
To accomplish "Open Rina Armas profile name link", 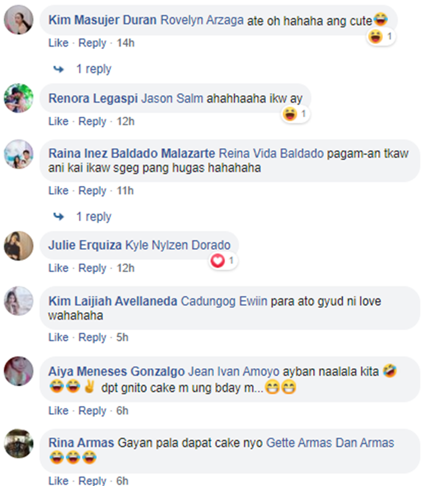I will point(81,442).
